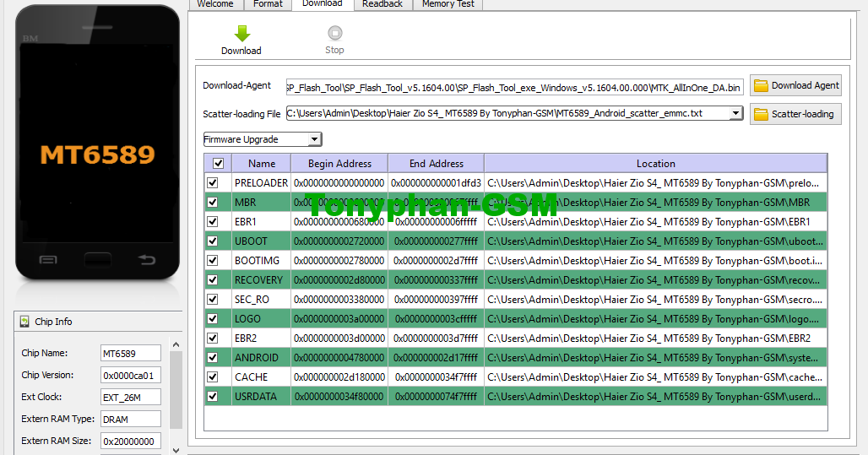Click the Name column header

click(261, 163)
